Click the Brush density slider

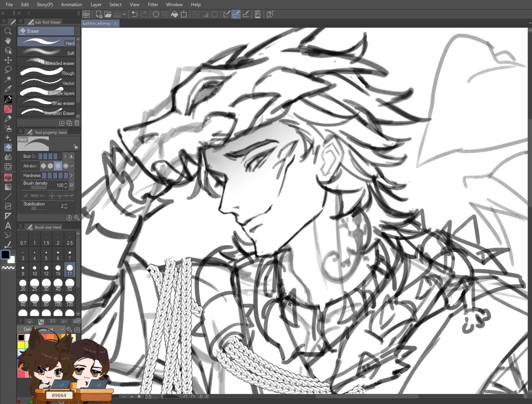click(39, 188)
